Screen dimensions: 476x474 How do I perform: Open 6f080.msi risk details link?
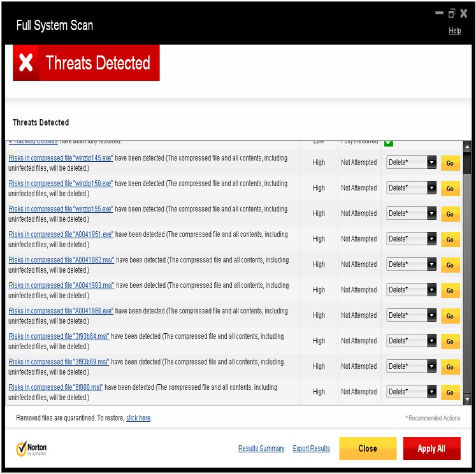click(55, 387)
